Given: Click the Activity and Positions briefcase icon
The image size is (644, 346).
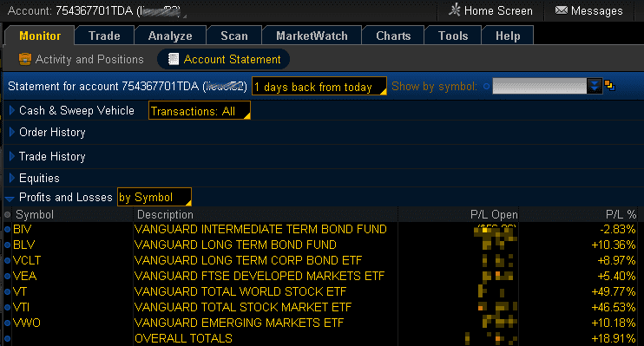Looking at the screenshot, I should click(25, 59).
